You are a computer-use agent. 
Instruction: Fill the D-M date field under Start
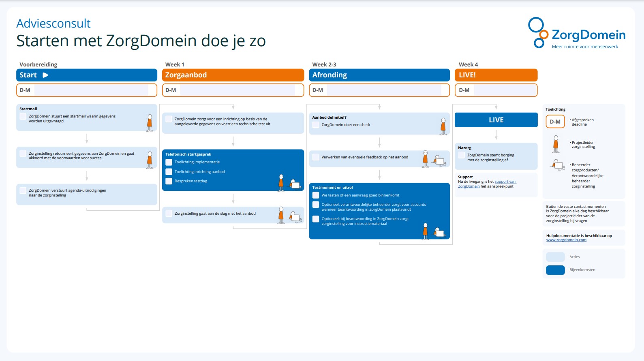91,90
